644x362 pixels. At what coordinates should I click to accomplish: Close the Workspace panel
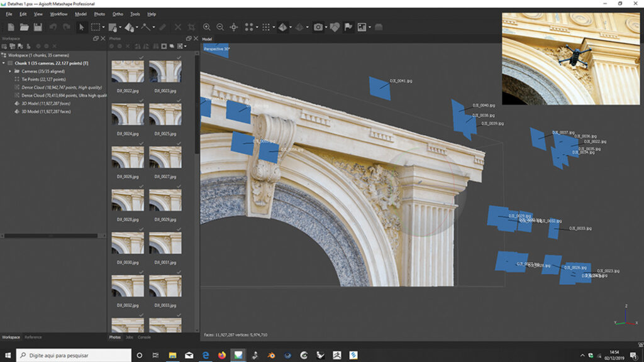tap(103, 38)
